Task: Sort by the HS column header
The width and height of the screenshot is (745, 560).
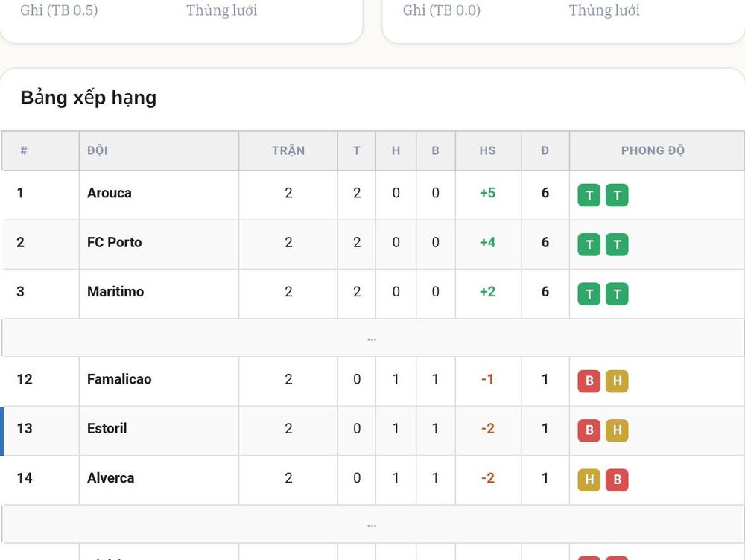Action: point(488,150)
